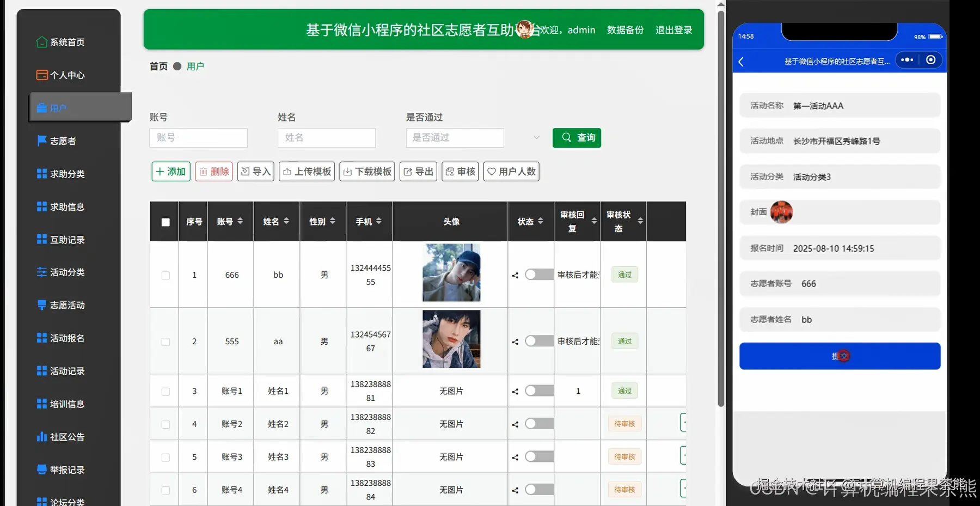The width and height of the screenshot is (980, 506).
Task: Click the 首页 breadcrumb link
Action: click(158, 66)
